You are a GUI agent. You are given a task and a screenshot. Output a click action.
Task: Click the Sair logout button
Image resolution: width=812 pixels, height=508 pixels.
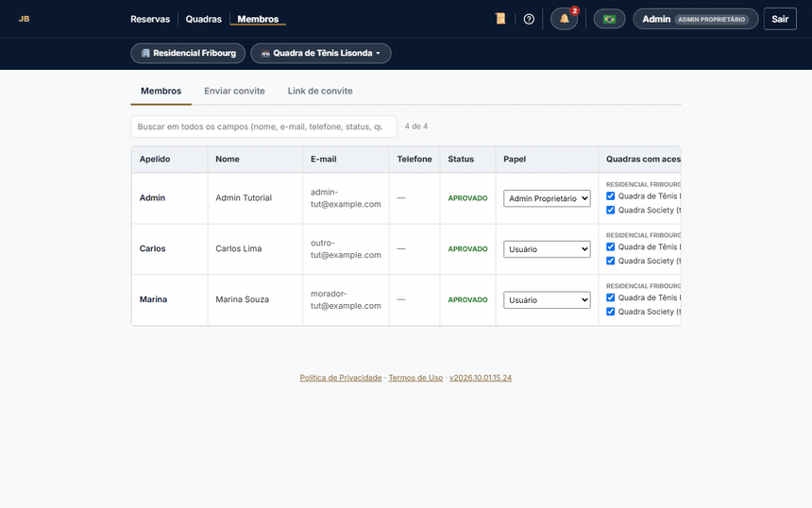[x=780, y=19]
